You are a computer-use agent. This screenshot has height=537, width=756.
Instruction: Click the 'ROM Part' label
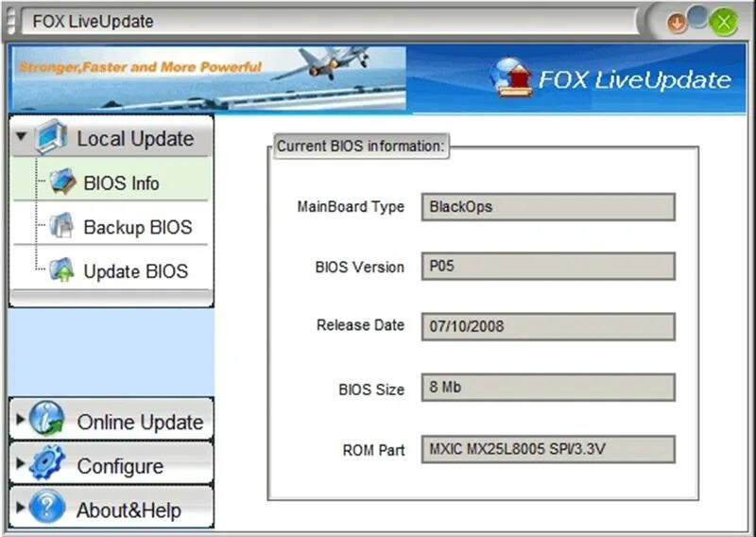pyautogui.click(x=373, y=450)
